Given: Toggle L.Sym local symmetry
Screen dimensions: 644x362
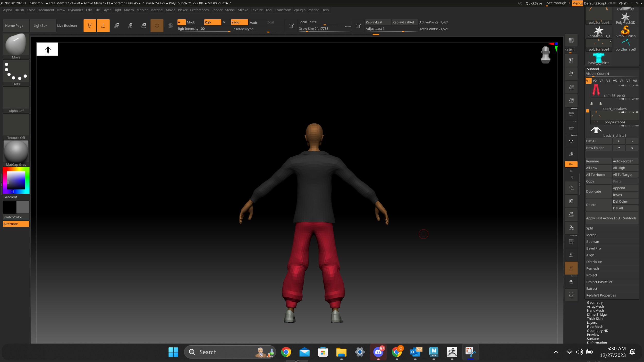Looking at the screenshot, I should [571, 141].
